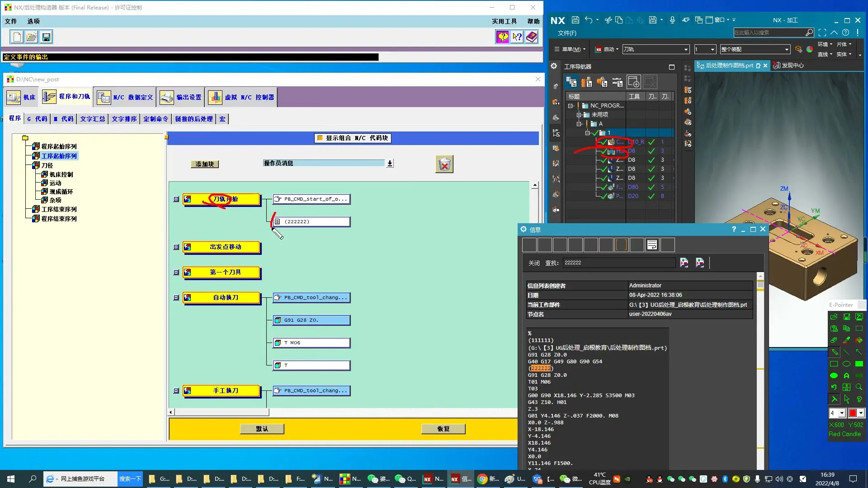Open the user manual book icon
This screenshot has width=868, height=488.
[532, 37]
